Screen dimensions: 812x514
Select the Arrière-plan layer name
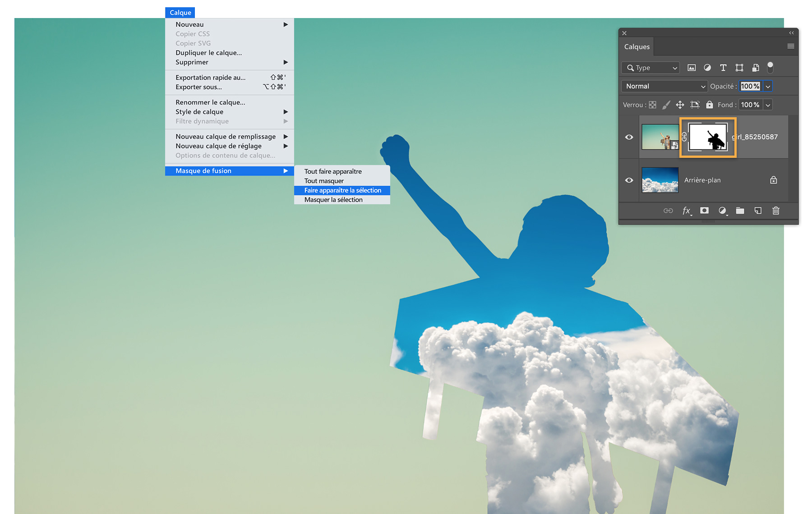click(x=702, y=180)
